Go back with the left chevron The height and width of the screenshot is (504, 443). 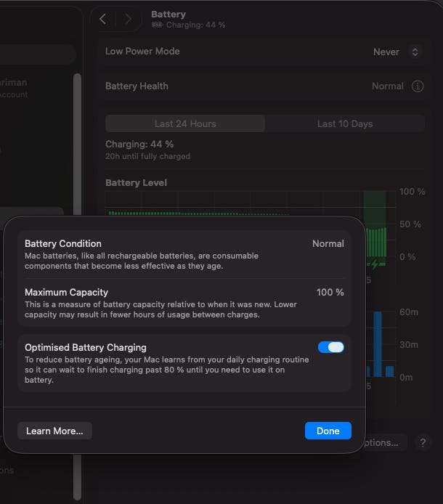(103, 19)
